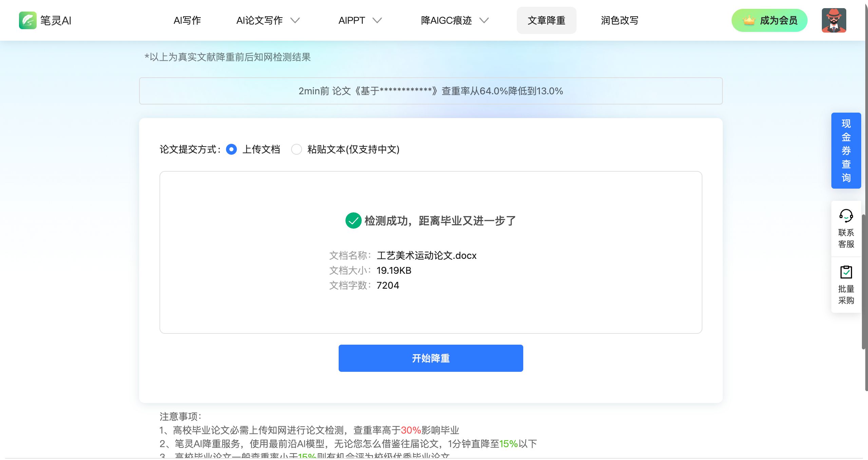Click the 论文提交方式 label
Screen dimensions: 868x460
click(x=190, y=149)
